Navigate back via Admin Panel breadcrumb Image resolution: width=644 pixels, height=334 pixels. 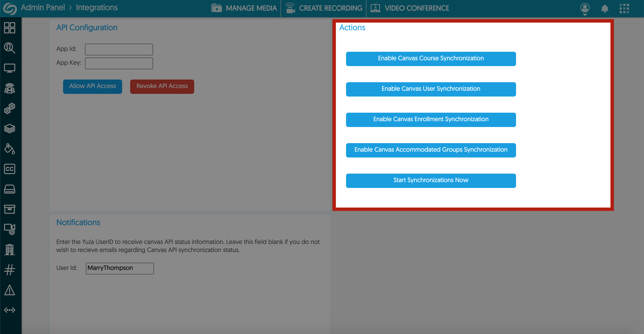42,8
